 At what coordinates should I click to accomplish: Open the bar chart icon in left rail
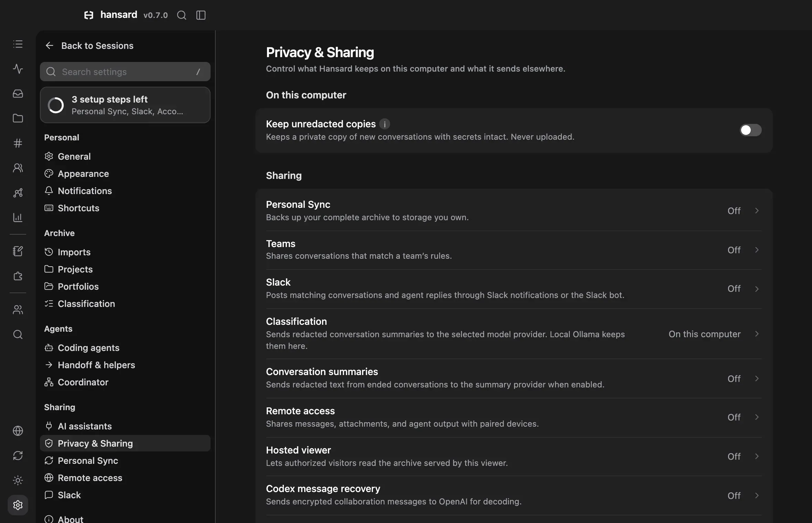pos(18,217)
